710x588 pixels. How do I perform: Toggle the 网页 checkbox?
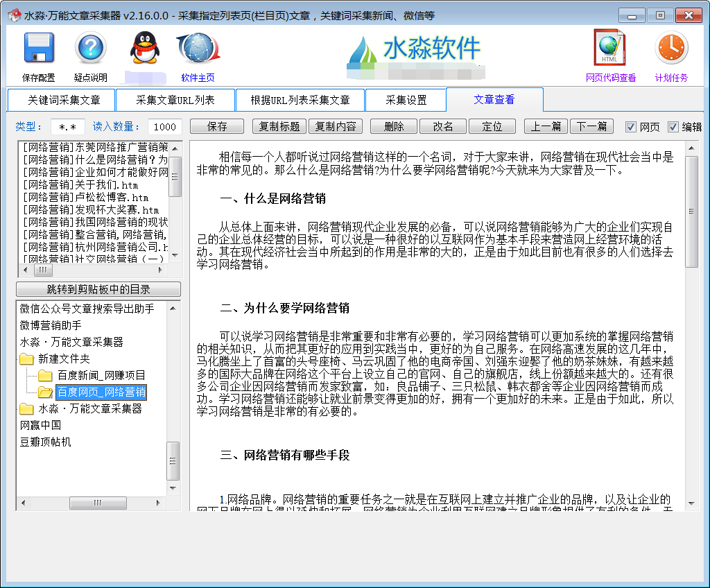630,127
